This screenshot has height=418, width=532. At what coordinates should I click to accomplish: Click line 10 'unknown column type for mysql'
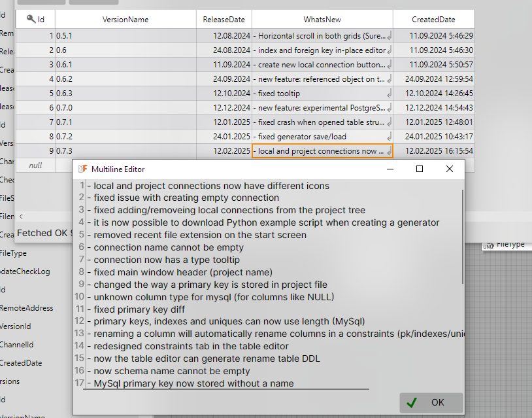coord(210,297)
